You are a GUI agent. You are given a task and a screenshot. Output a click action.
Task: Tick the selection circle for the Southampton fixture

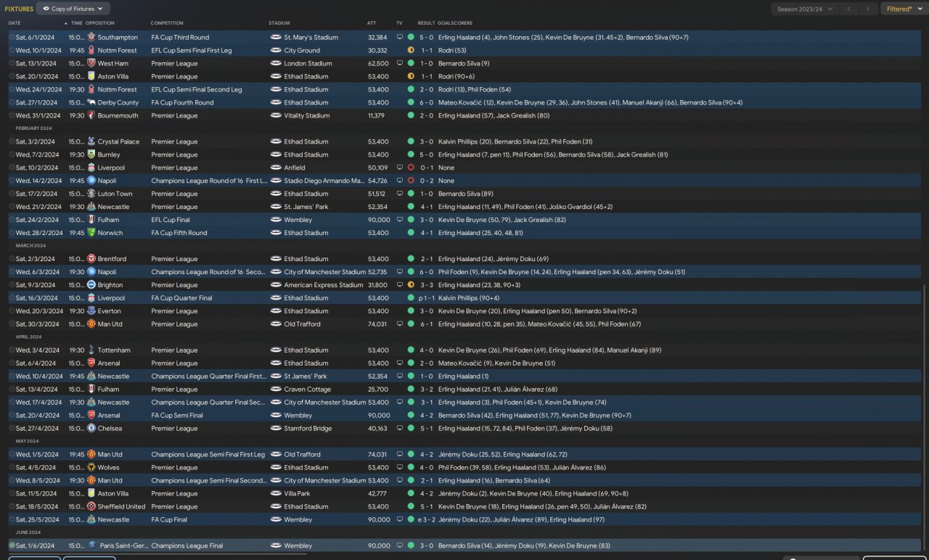(x=12, y=37)
